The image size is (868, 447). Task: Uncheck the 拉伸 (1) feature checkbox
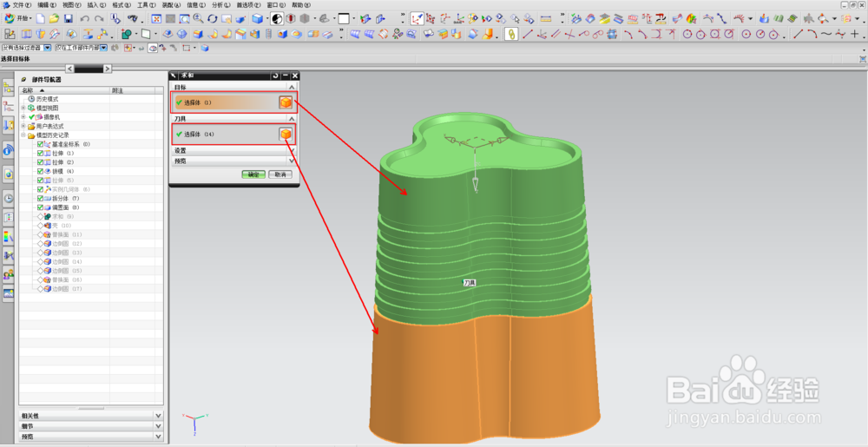point(41,154)
